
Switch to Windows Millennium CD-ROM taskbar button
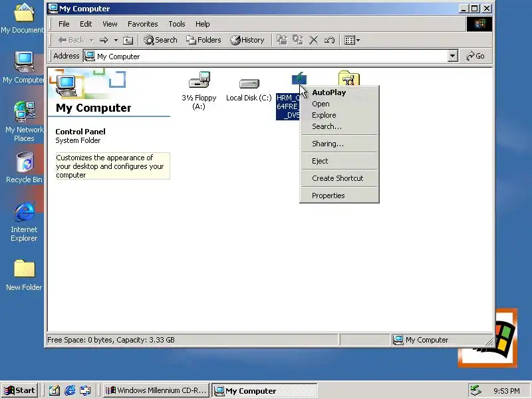(156, 390)
